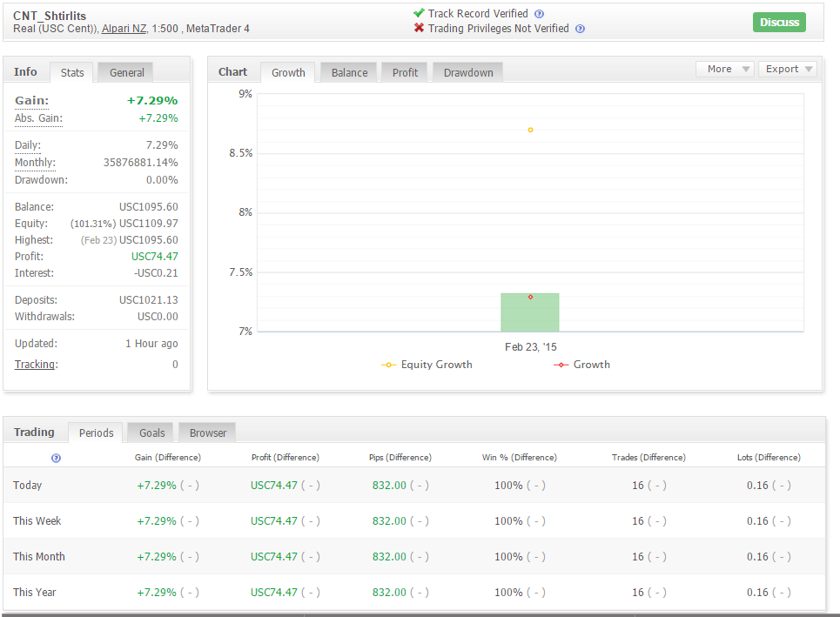Click the Interest value -USC0.21
This screenshot has width=840, height=617.
tap(156, 273)
